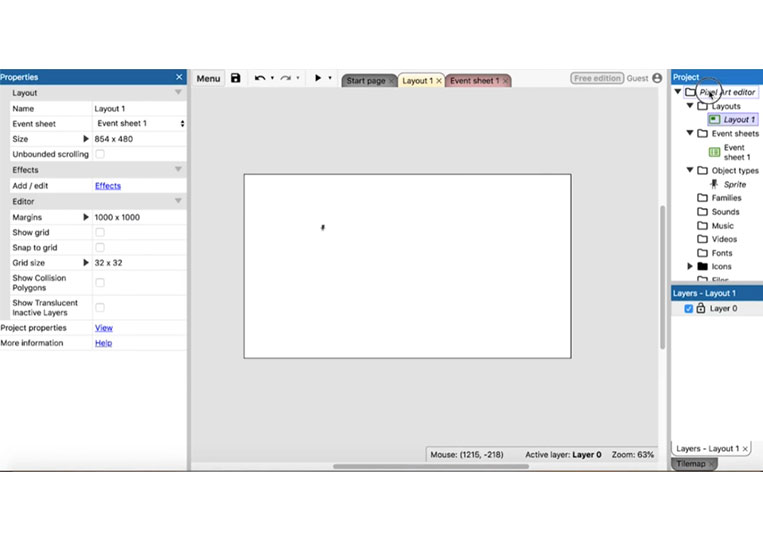Click the Save project icon
This screenshot has width=763, height=541.
pyautogui.click(x=236, y=78)
